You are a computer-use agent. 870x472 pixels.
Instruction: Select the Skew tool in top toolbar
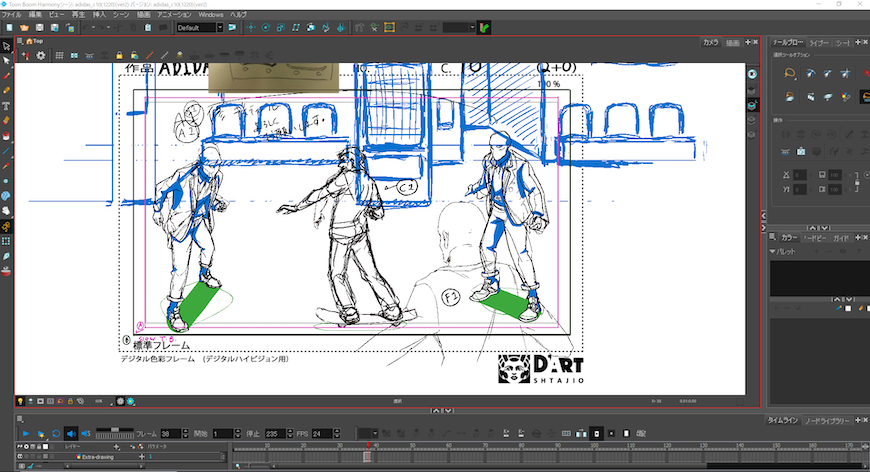coord(296,27)
